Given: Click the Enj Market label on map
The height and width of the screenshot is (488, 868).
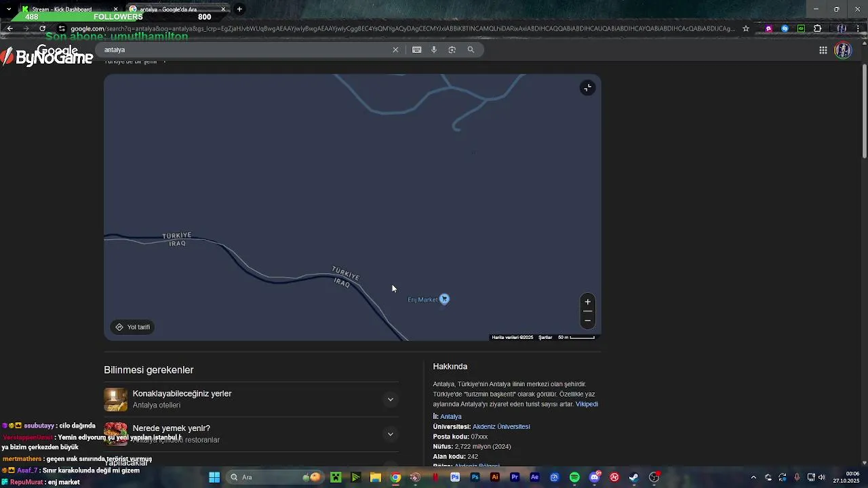Looking at the screenshot, I should click(x=422, y=300).
